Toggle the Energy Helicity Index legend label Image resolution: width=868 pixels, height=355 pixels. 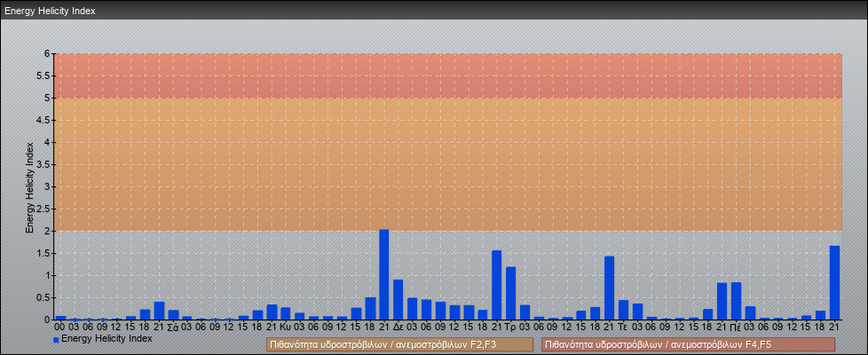tap(107, 338)
